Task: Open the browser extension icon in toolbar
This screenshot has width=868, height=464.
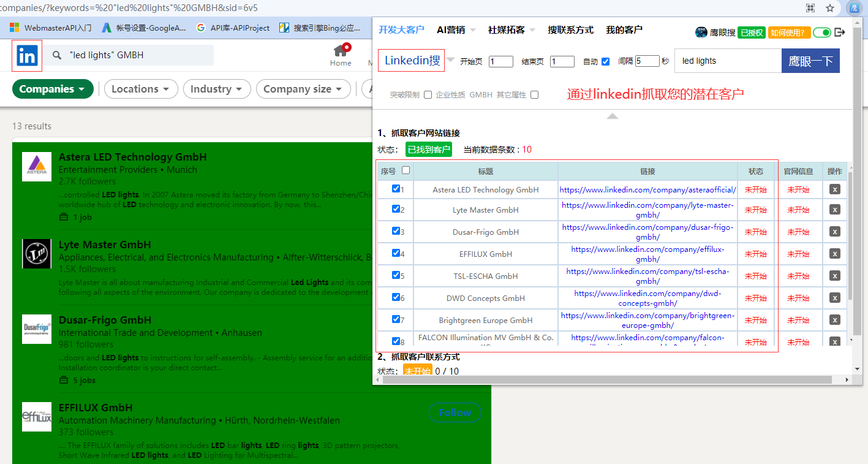Action: [854, 8]
